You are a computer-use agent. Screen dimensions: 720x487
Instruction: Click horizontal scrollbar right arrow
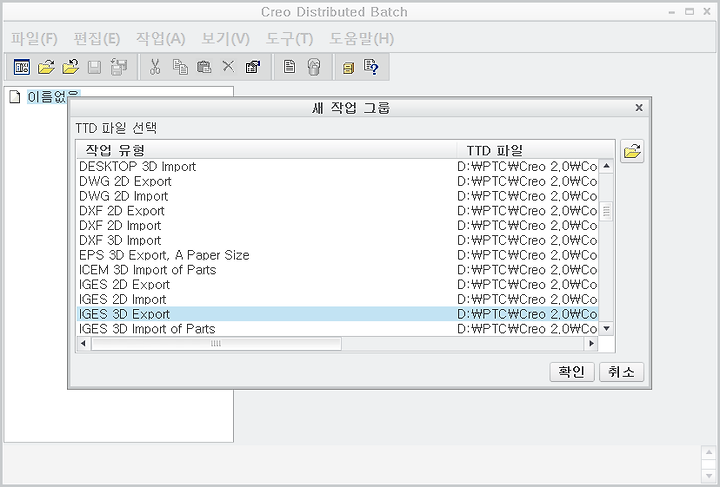(591, 343)
